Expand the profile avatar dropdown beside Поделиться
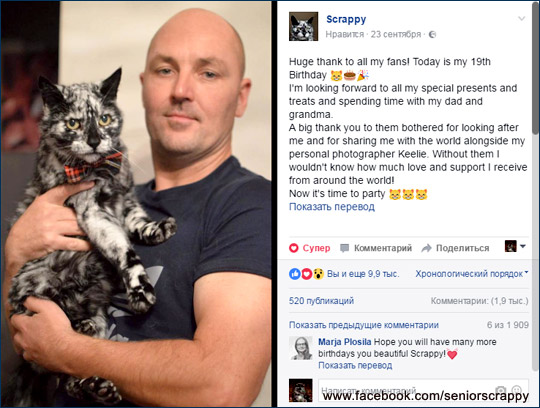This screenshot has height=408, width=540. click(515, 246)
